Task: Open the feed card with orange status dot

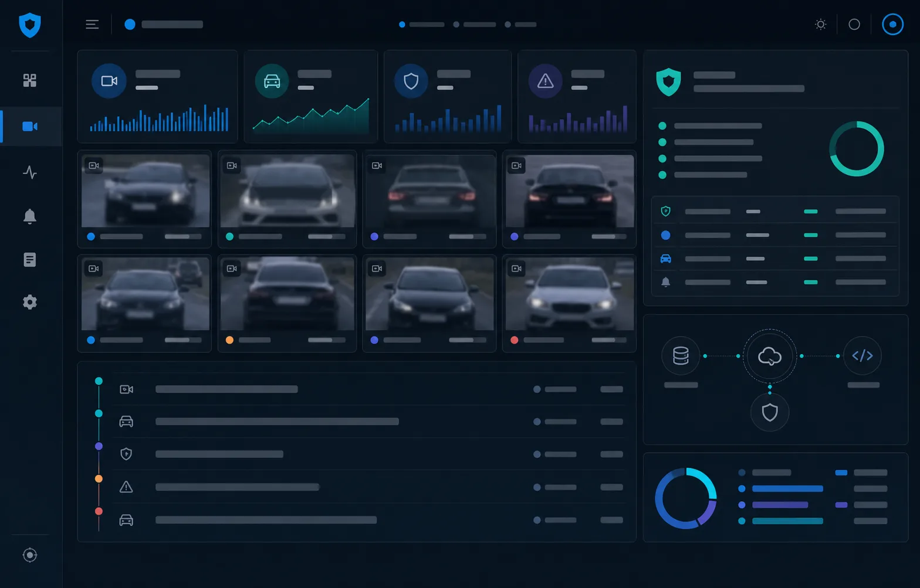Action: point(287,303)
